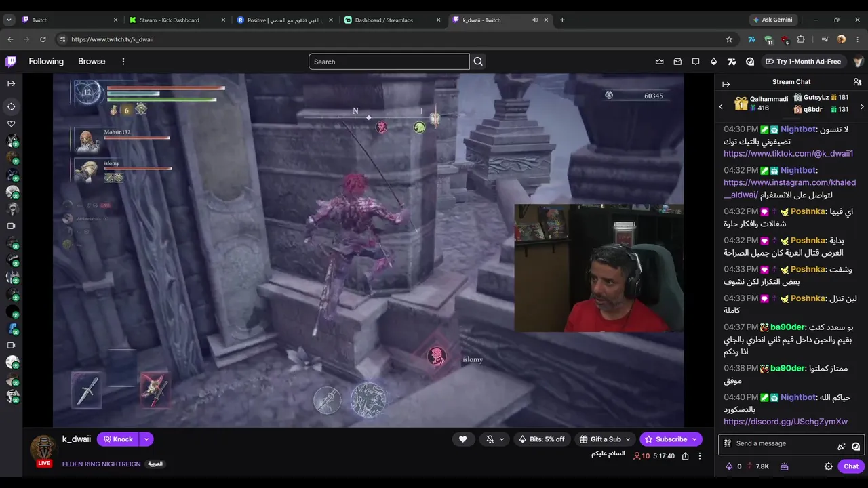
Task: Open the stream's three-dot more options
Action: click(x=700, y=456)
